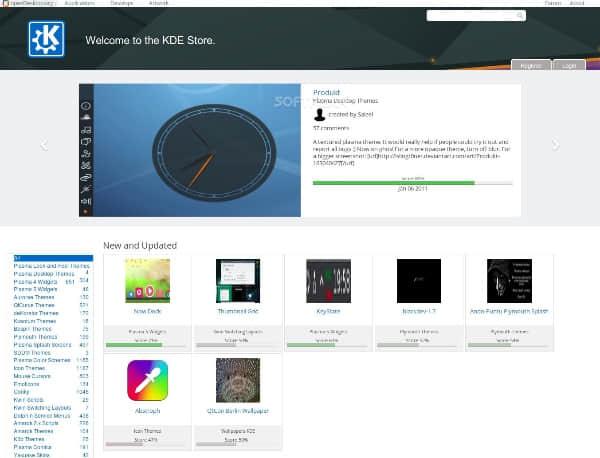Viewport: 600px width, 458px height.
Task: Open the Mouse Cursors category
Action: pyautogui.click(x=29, y=374)
